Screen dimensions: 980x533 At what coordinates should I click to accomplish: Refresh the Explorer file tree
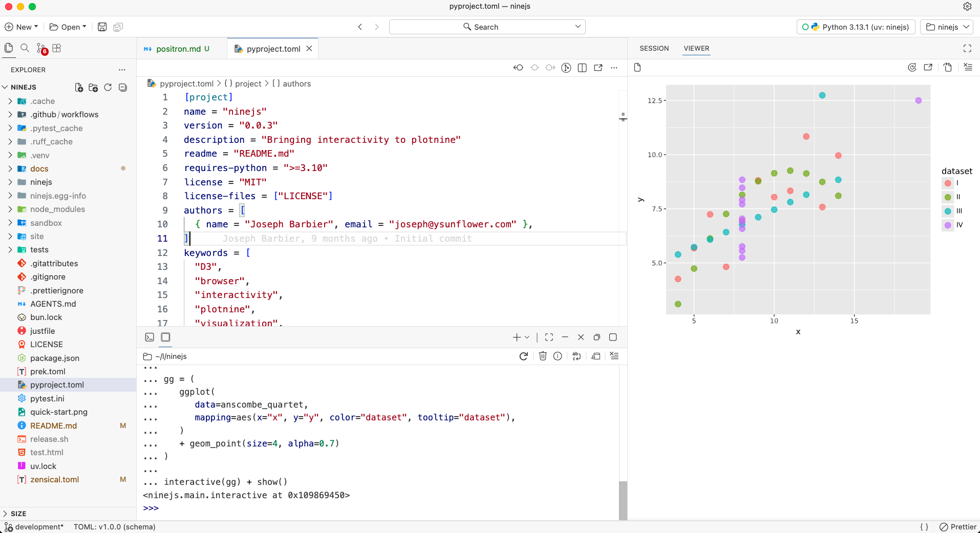(108, 88)
